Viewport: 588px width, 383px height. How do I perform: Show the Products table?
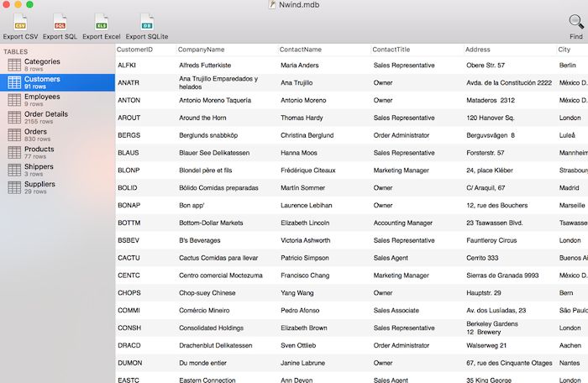pyautogui.click(x=39, y=150)
